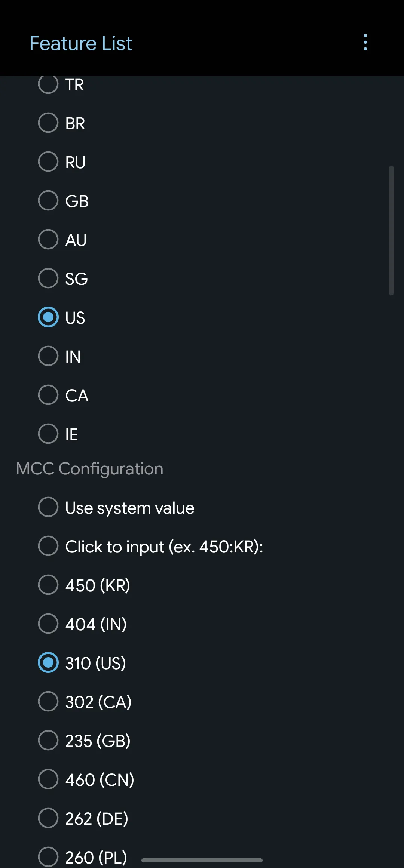Select the SG radio button

click(x=48, y=278)
